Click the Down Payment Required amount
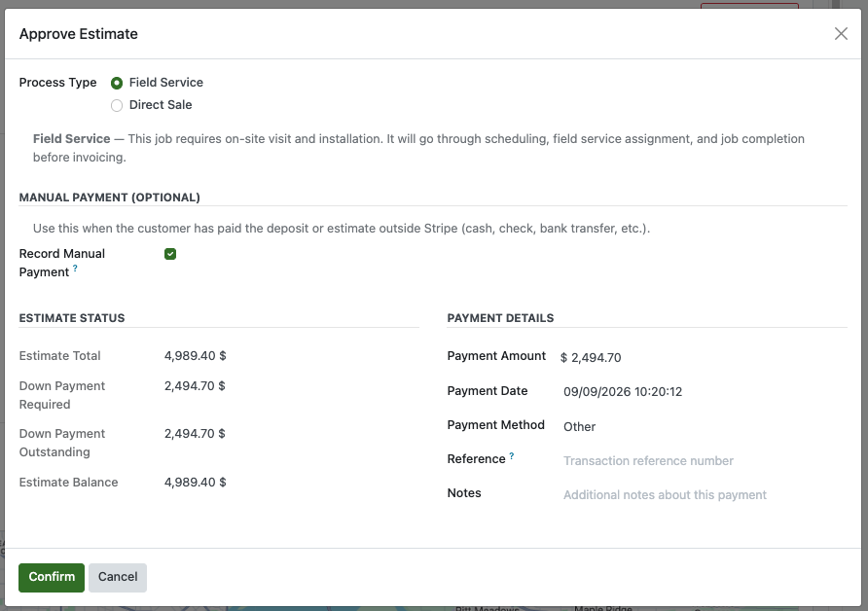Image resolution: width=868 pixels, height=611 pixels. 195,385
